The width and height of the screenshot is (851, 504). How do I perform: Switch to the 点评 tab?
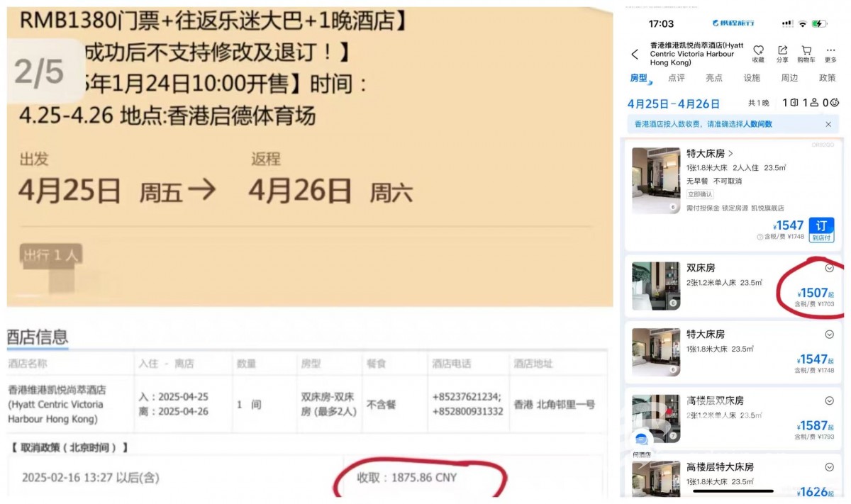coord(677,78)
